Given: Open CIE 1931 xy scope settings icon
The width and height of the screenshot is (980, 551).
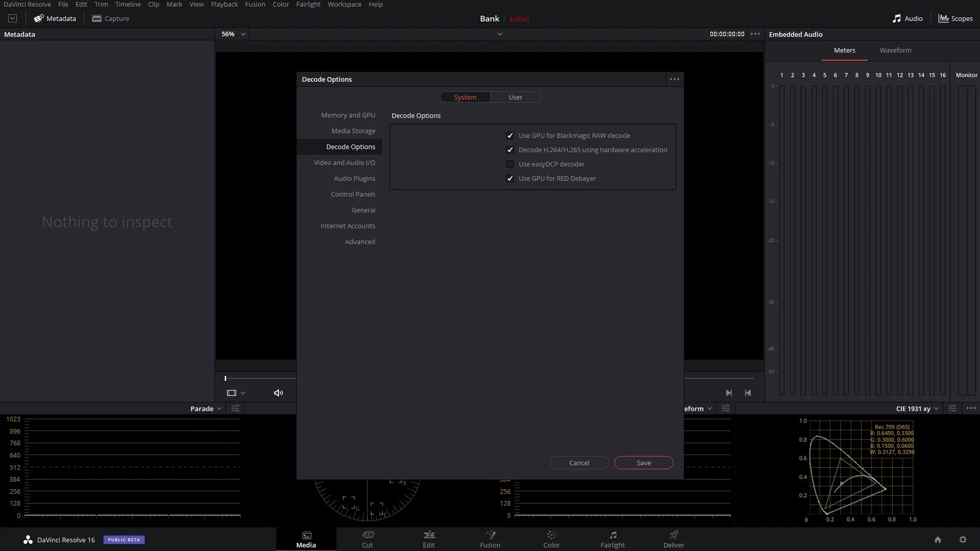Looking at the screenshot, I should 952,409.
